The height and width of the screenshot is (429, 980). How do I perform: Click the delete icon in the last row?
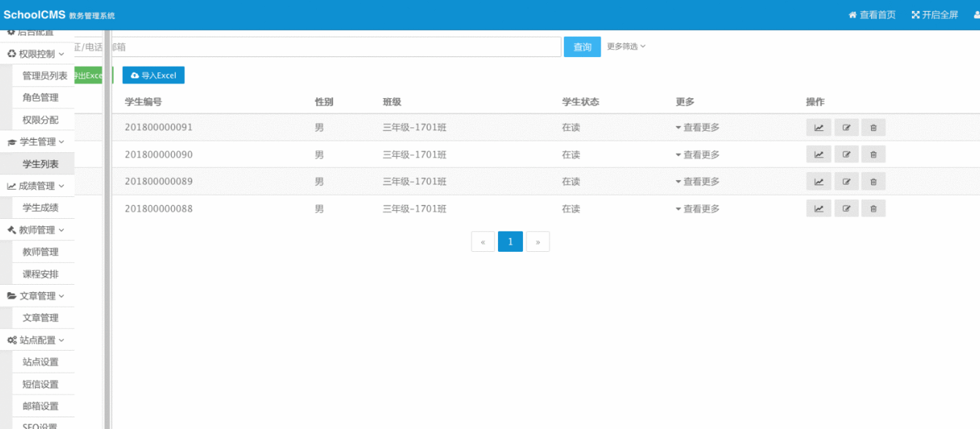[x=873, y=208]
